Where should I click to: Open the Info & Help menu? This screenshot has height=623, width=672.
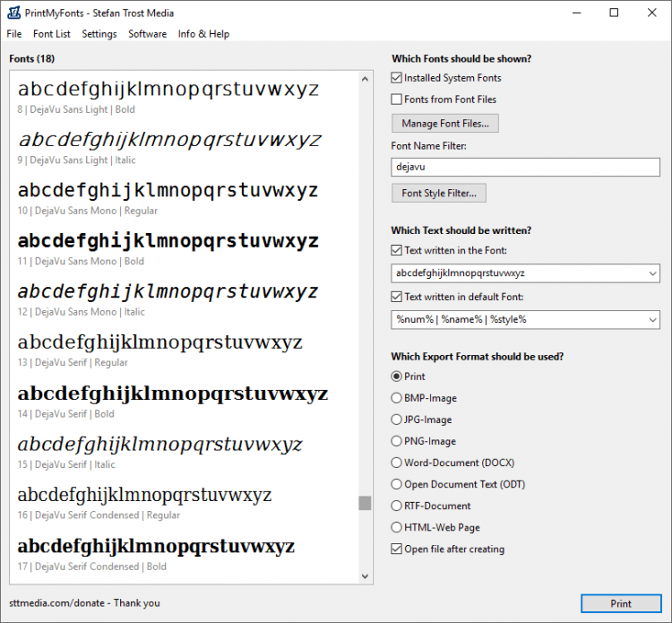point(203,34)
